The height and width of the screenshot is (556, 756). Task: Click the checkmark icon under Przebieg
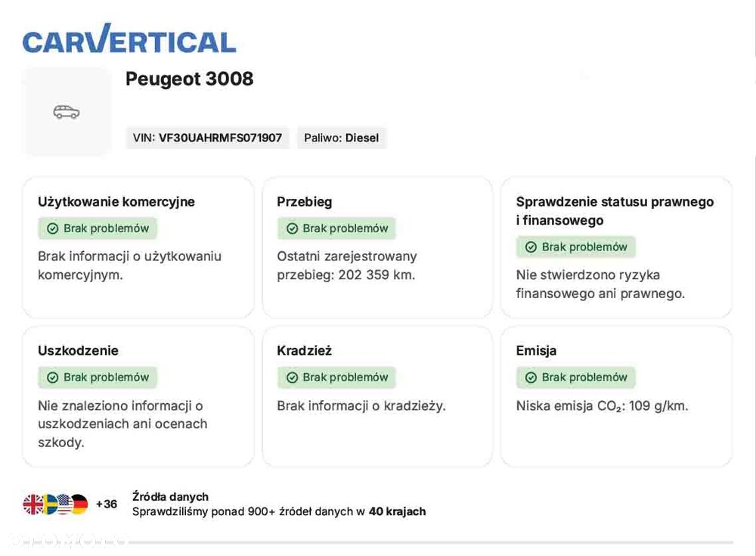[x=292, y=228]
